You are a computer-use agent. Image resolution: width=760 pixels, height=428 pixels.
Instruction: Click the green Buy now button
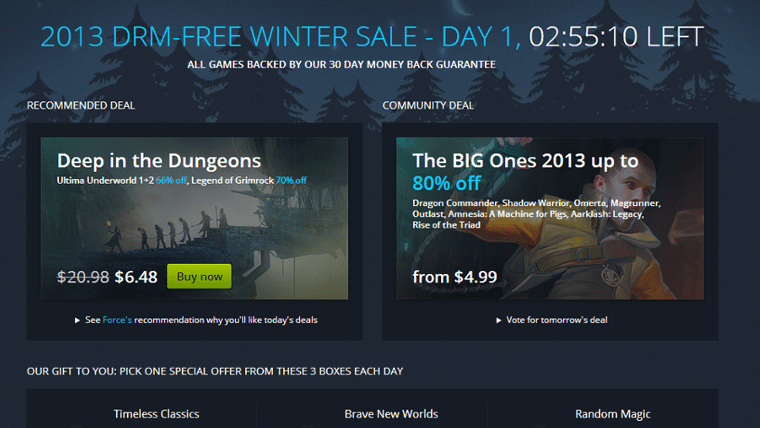coord(199,276)
